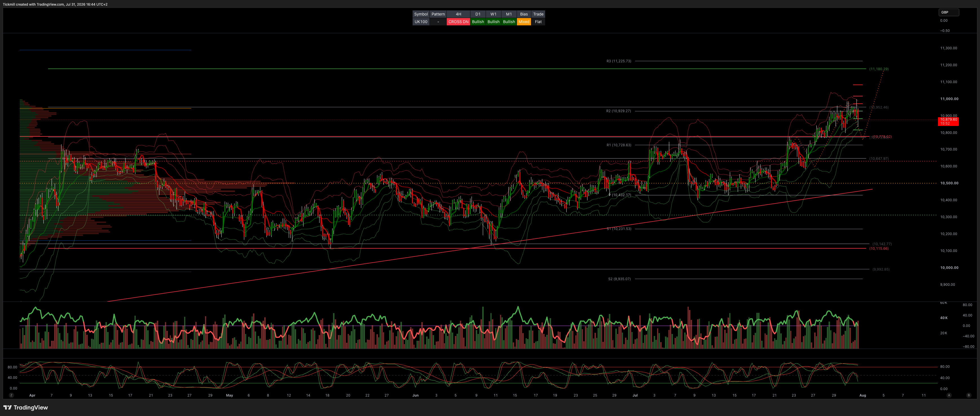Click the B circular button at bottom right
Screen dimensions: 980x416
968,395
